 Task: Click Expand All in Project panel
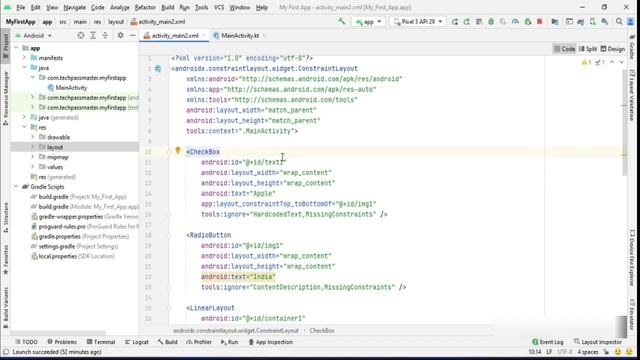click(x=93, y=36)
